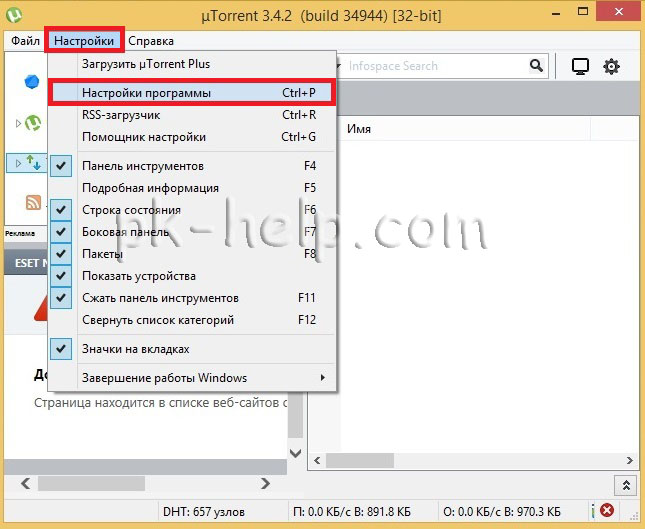
Task: Click DHT: 657 узлов status entry
Action: pos(204,511)
